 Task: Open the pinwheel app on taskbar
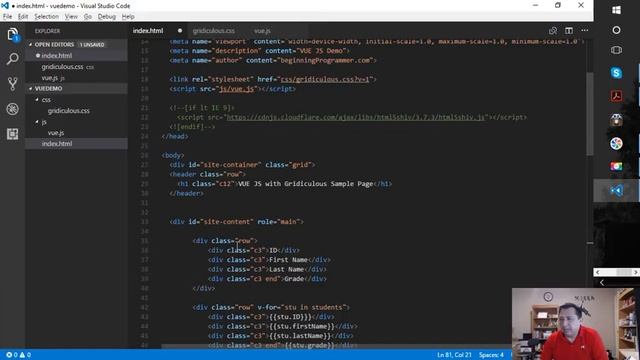[x=616, y=143]
